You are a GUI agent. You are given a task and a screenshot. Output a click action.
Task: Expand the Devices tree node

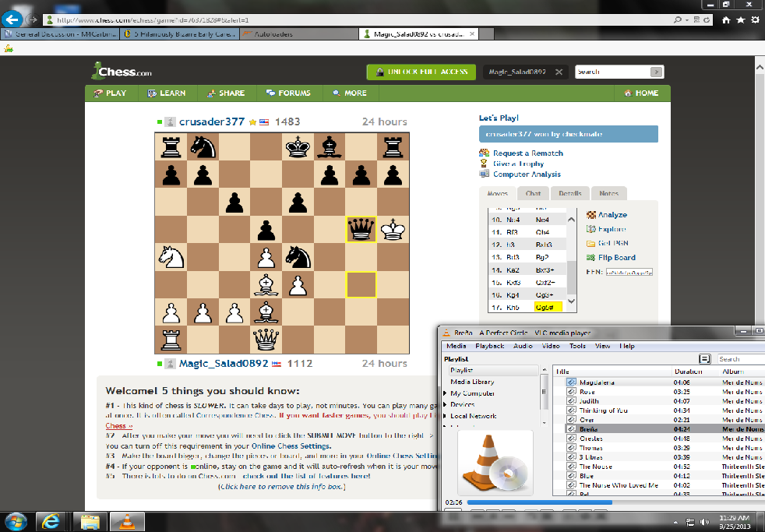[446, 405]
